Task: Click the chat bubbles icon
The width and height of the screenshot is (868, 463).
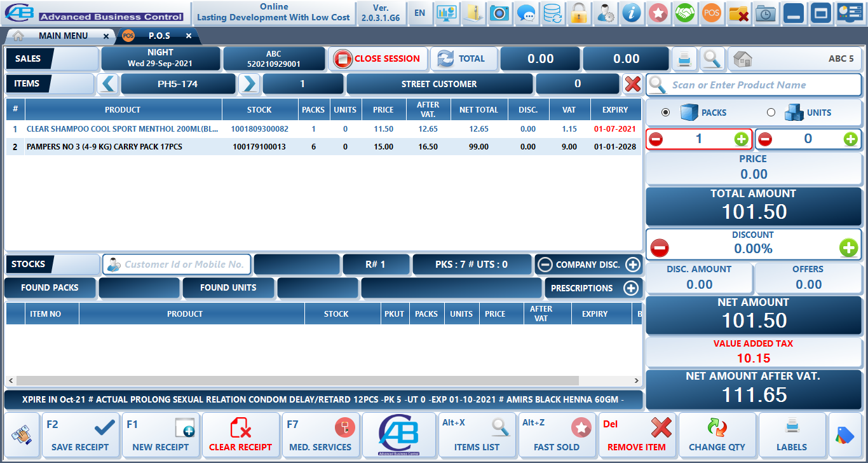Action: coord(526,13)
